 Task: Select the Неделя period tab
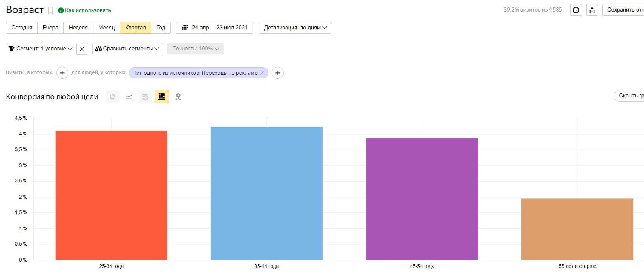tap(78, 28)
